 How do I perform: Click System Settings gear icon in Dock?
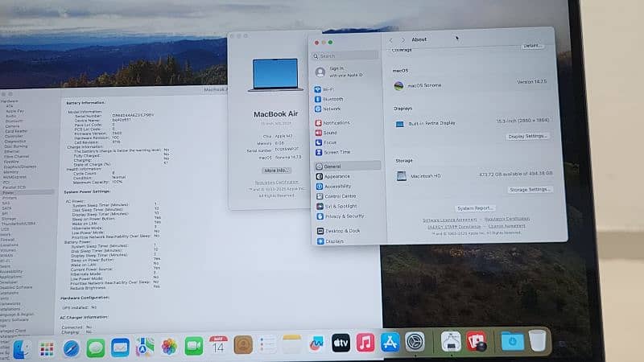415,341
